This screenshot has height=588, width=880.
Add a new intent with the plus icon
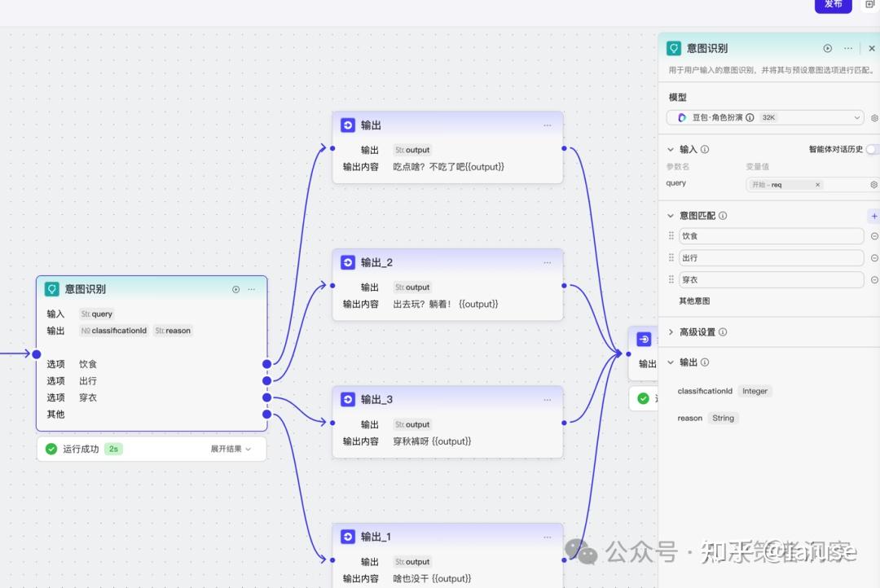click(874, 215)
